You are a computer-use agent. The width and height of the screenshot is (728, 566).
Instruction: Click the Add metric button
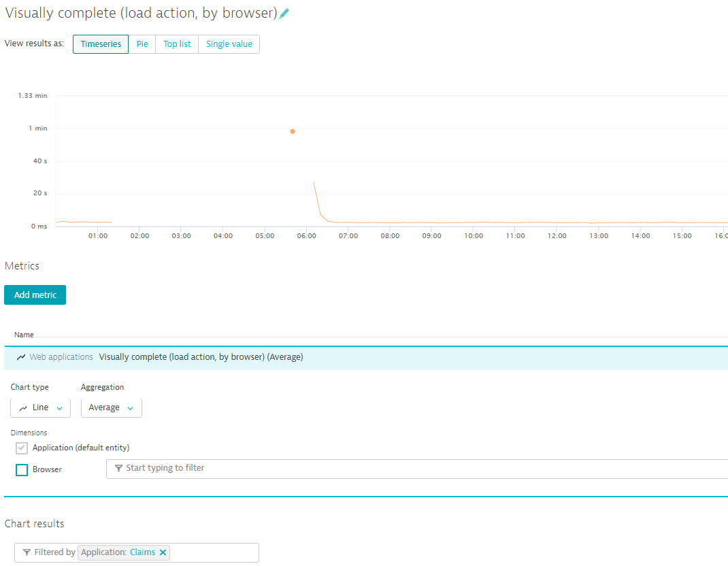(35, 295)
